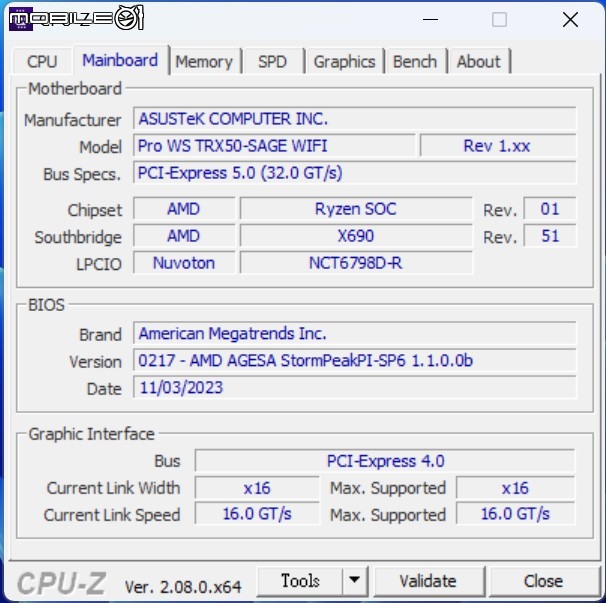Select Bus Specs PCI-Express 5.0 value
This screenshot has width=606, height=603.
354,173
